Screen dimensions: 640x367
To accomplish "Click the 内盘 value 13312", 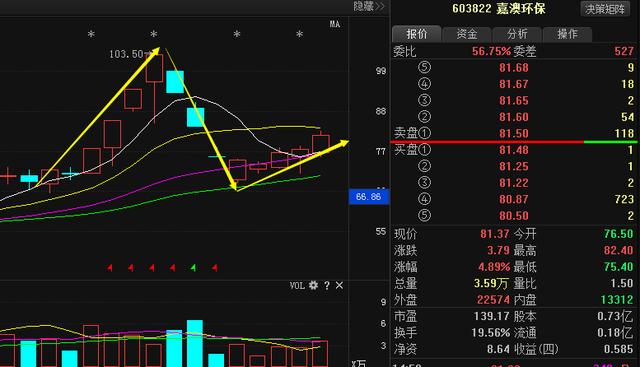I will point(617,300).
